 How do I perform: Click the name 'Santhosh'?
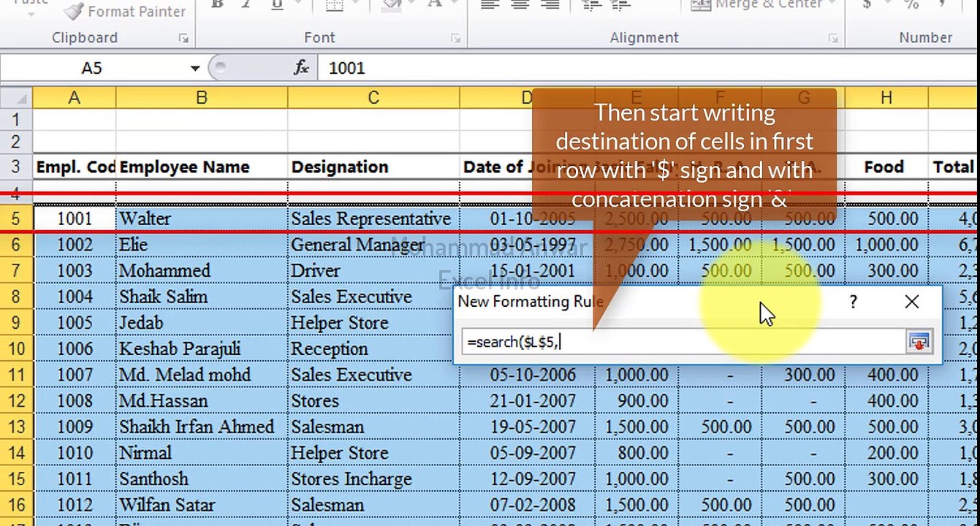click(x=153, y=479)
